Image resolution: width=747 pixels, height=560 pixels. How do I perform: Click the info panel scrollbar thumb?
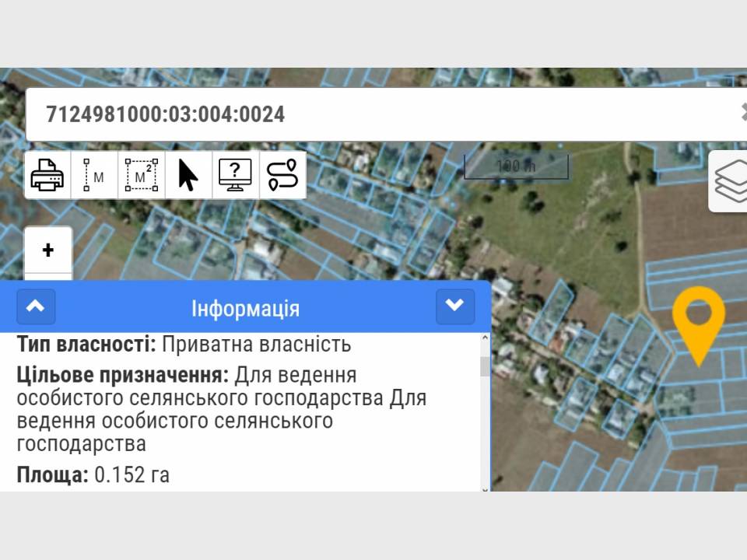point(486,366)
